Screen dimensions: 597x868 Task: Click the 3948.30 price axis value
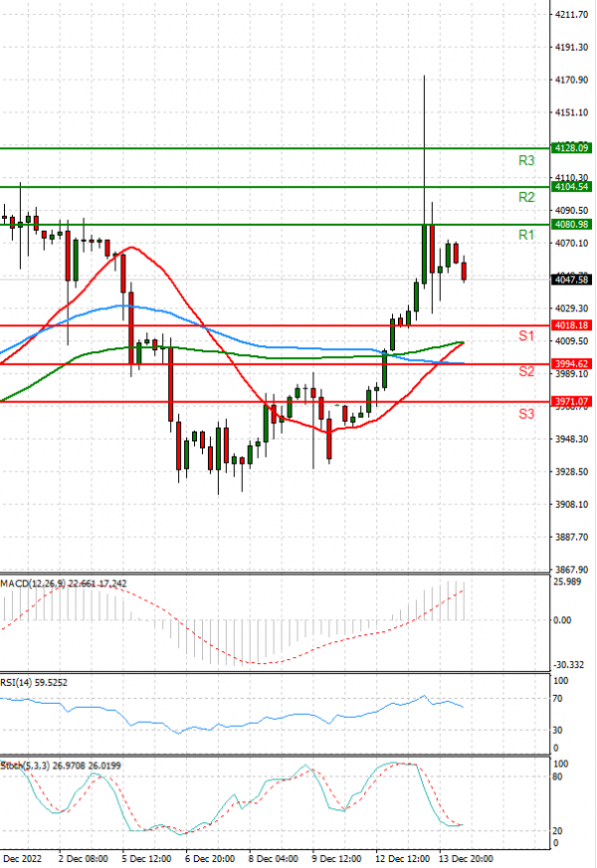click(x=571, y=439)
